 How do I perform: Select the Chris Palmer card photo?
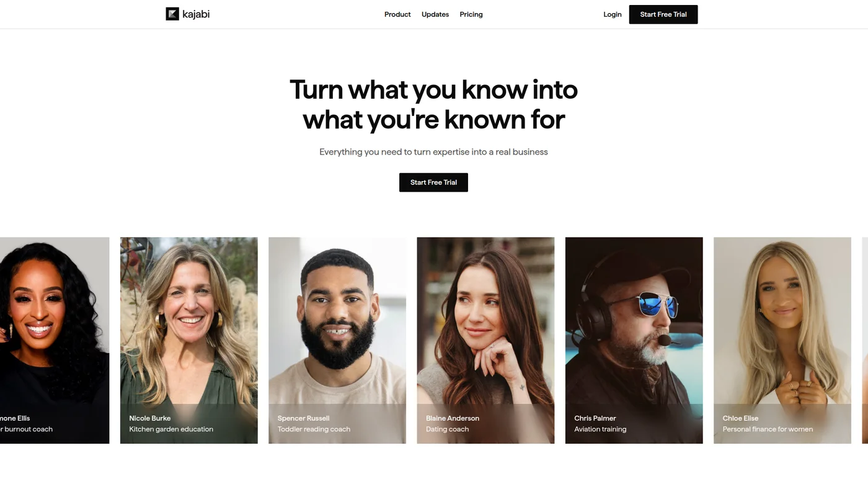pos(634,340)
